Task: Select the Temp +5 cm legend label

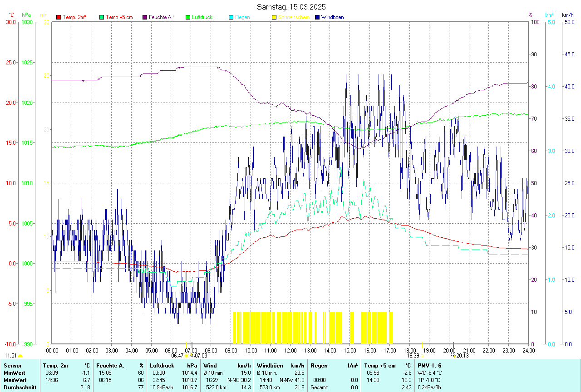Action: 119,17
